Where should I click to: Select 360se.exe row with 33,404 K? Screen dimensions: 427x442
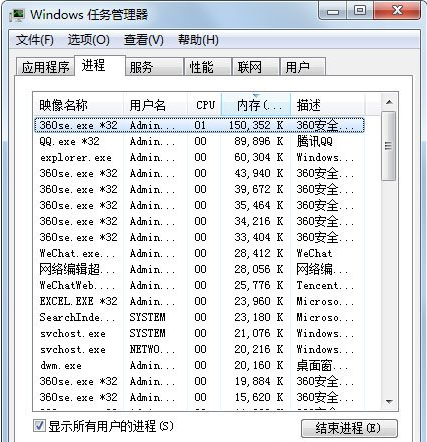click(x=199, y=237)
